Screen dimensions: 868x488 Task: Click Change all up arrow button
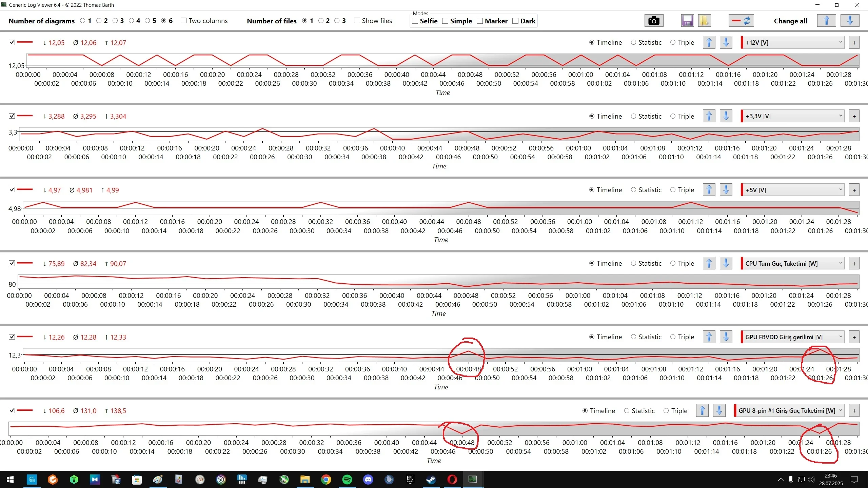tap(826, 21)
